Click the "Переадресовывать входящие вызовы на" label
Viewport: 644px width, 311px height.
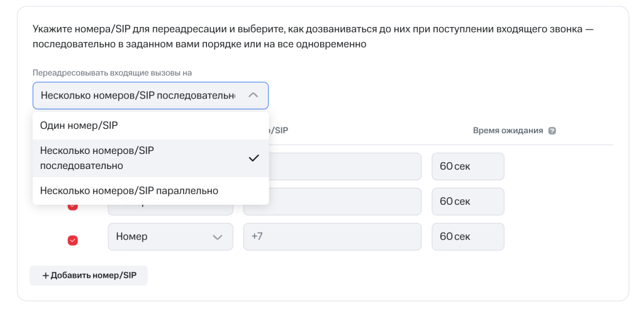pos(112,73)
